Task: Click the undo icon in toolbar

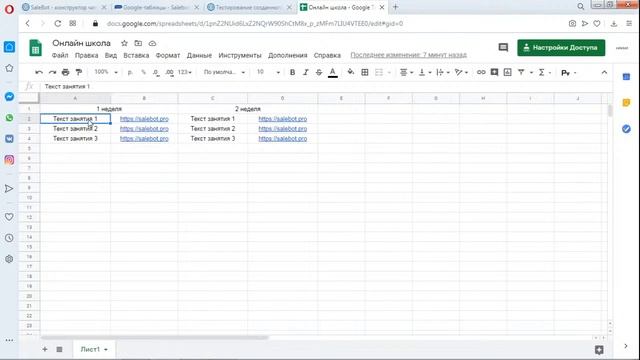Action: coord(39,72)
